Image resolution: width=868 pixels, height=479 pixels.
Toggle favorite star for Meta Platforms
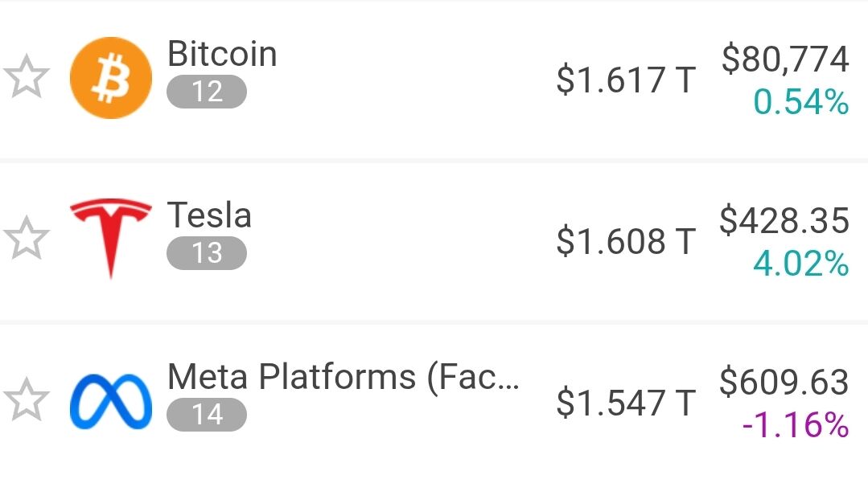pyautogui.click(x=26, y=400)
